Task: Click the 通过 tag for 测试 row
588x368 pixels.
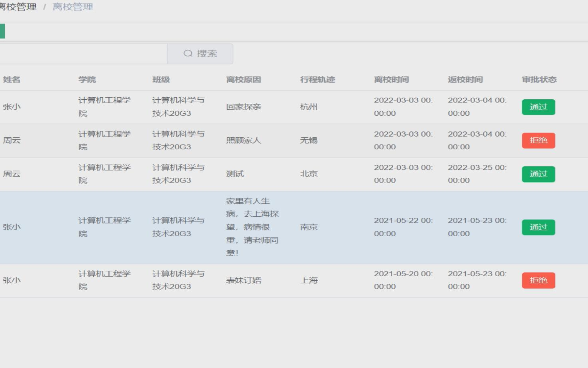Action: click(x=538, y=174)
